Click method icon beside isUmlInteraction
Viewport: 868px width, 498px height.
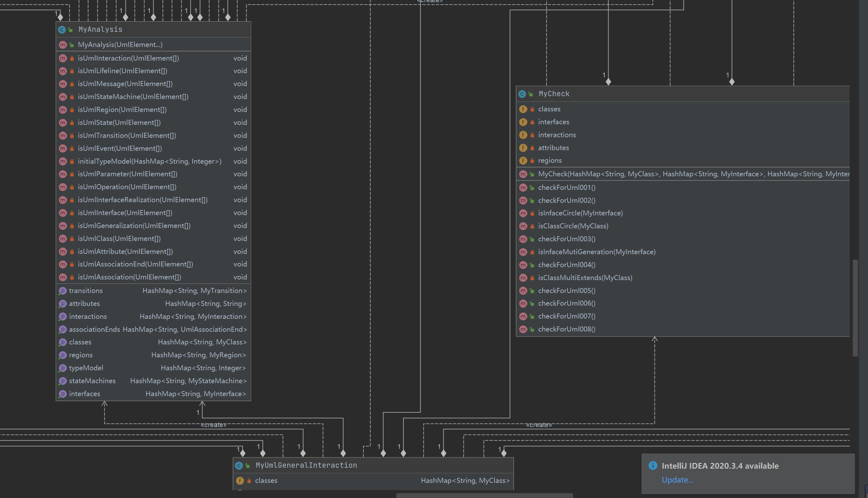[62, 58]
